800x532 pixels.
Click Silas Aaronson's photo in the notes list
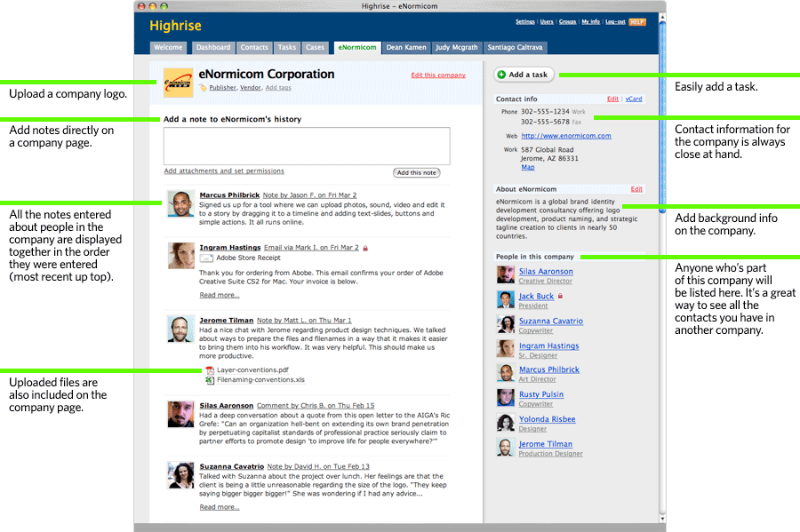181,414
